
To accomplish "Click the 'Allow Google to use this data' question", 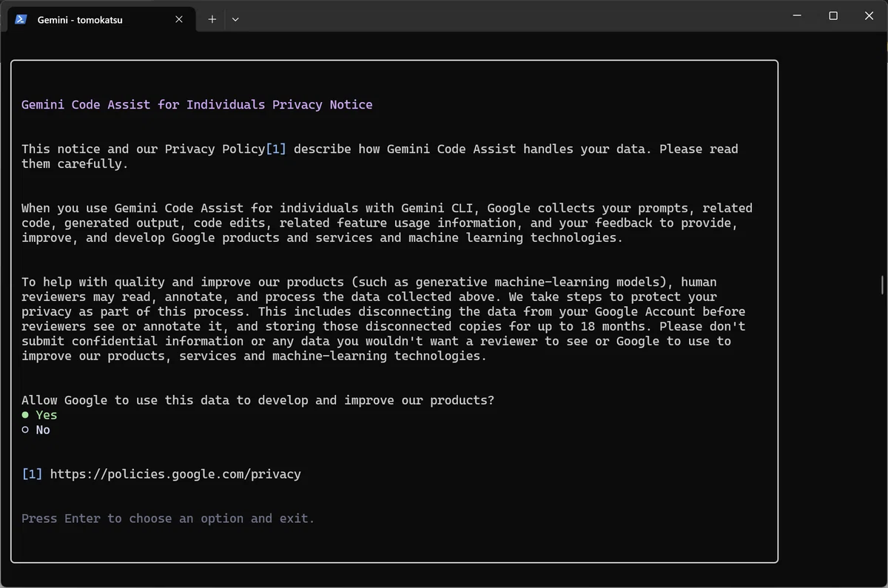I will 258,400.
